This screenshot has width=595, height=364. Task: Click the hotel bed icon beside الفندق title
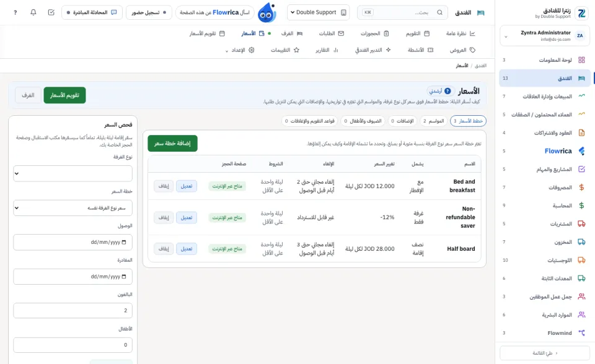click(481, 12)
